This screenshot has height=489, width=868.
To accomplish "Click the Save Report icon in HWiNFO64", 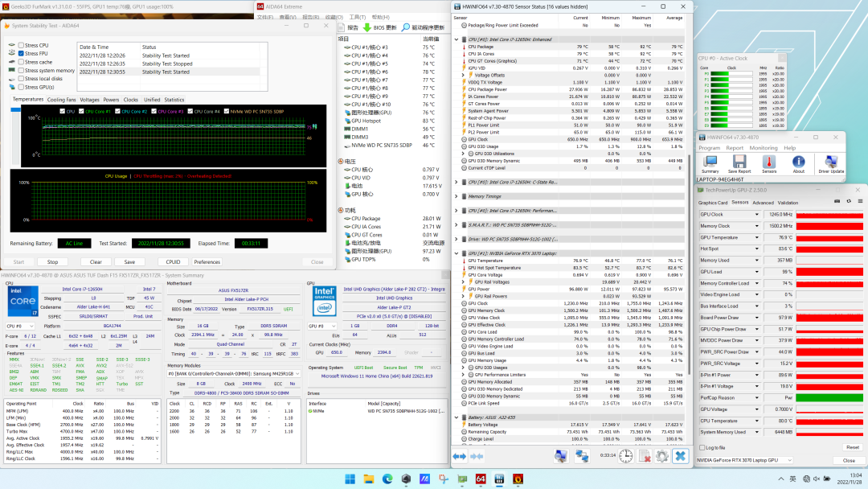I will tap(739, 163).
